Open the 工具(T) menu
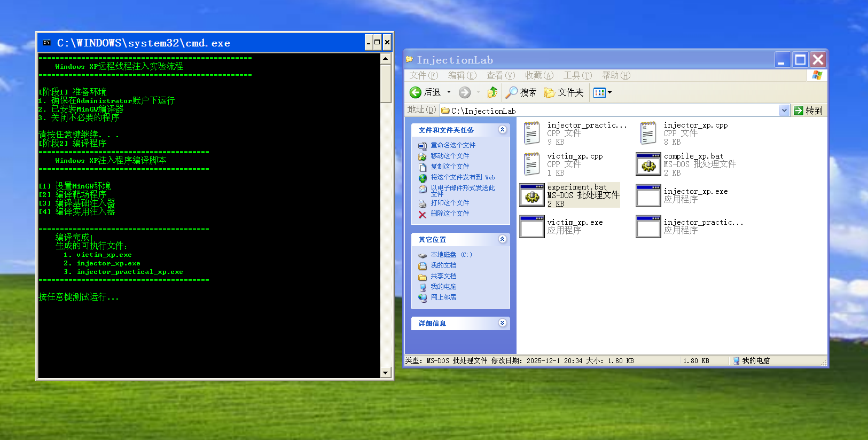Image resolution: width=868 pixels, height=440 pixels. (577, 75)
